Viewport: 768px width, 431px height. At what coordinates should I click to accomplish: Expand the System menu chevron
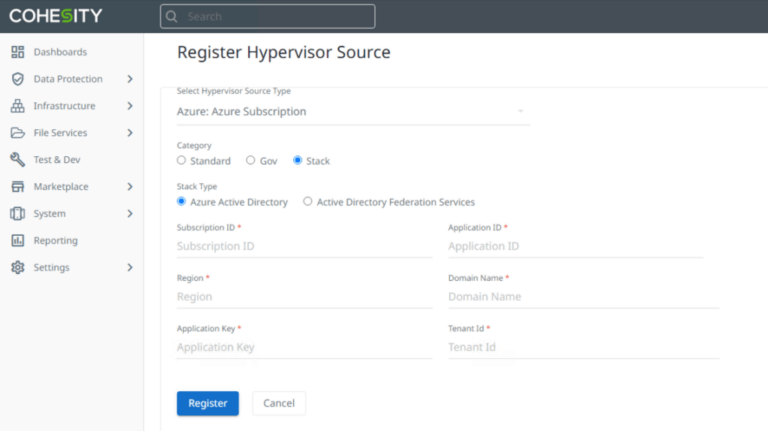[x=130, y=214]
